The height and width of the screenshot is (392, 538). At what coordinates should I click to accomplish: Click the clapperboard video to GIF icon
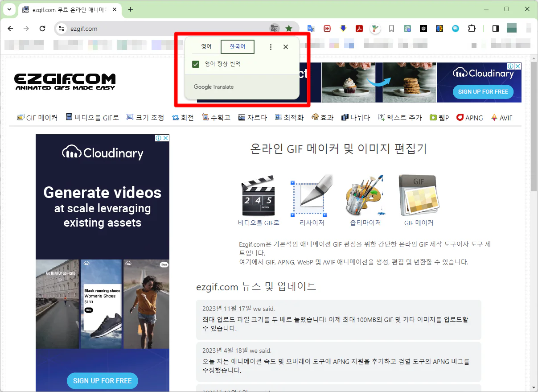coord(259,196)
